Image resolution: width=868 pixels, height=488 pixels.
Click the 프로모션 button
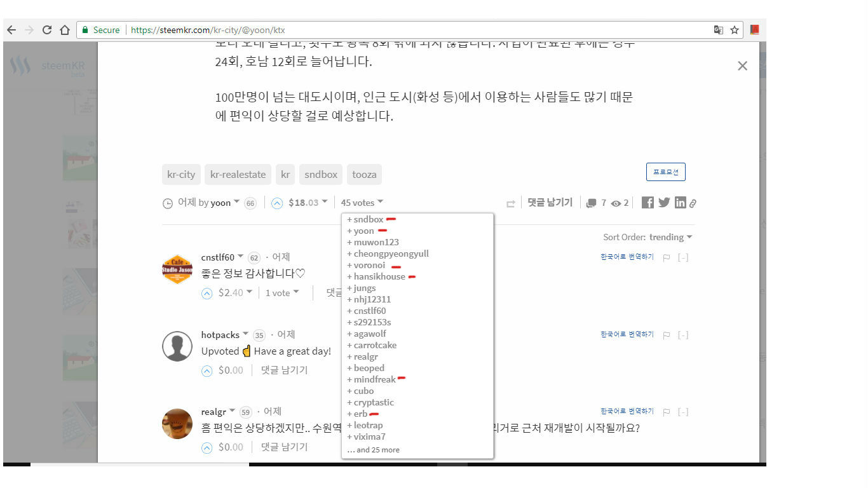[665, 171]
